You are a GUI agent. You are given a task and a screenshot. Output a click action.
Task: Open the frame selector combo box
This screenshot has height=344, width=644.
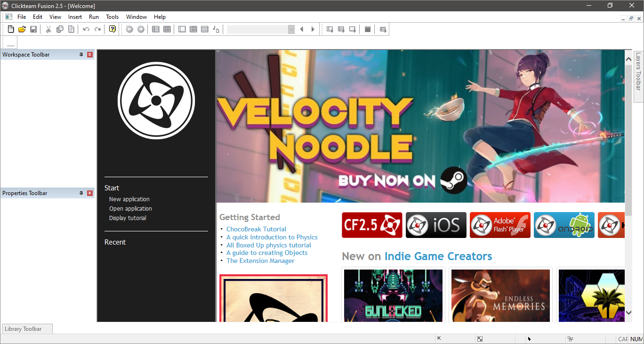(x=261, y=29)
